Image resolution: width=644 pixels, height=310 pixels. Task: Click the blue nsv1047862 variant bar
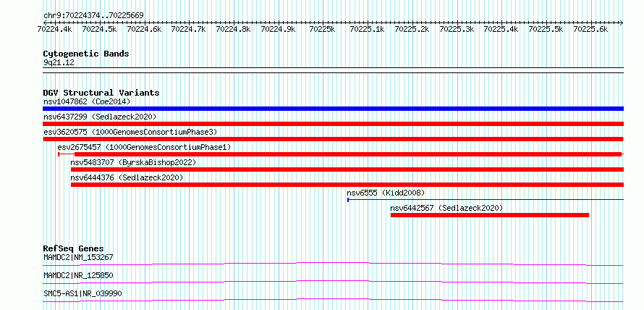click(333, 109)
